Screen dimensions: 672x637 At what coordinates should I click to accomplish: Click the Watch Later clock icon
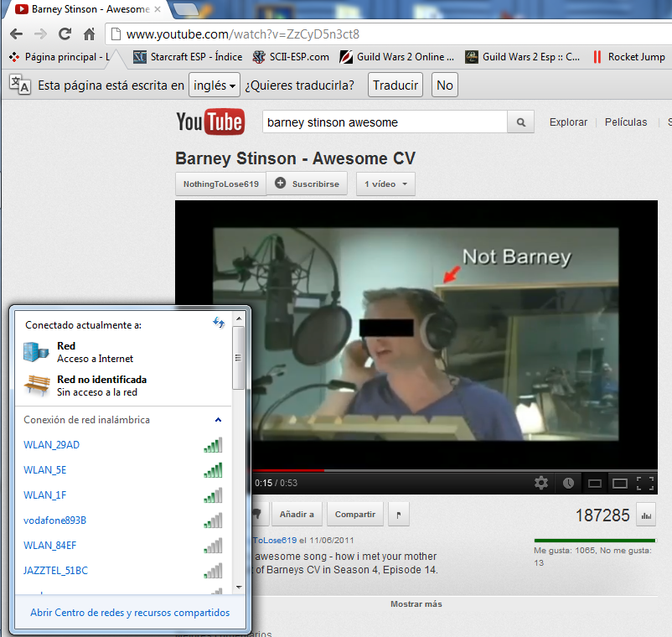568,483
